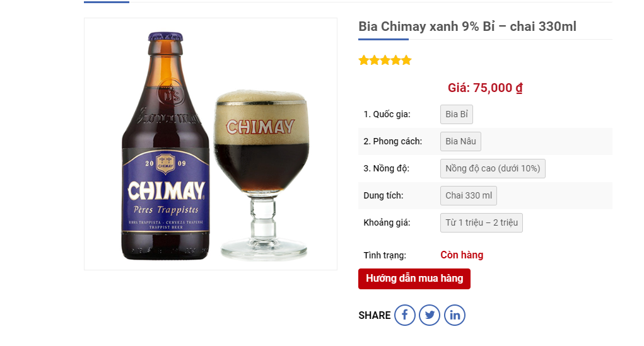Click the SHARE label
Screen dimensions: 644x346
(x=375, y=315)
